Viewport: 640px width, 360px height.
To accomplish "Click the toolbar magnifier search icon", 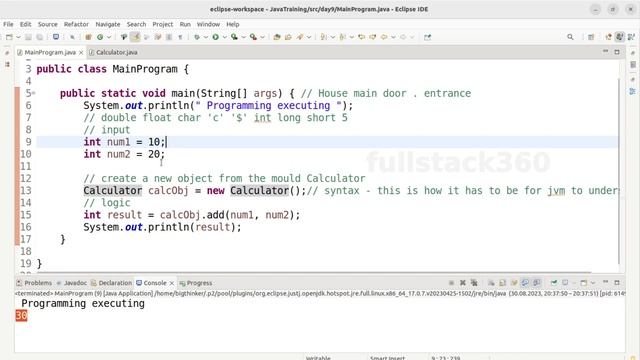I will click(x=570, y=37).
